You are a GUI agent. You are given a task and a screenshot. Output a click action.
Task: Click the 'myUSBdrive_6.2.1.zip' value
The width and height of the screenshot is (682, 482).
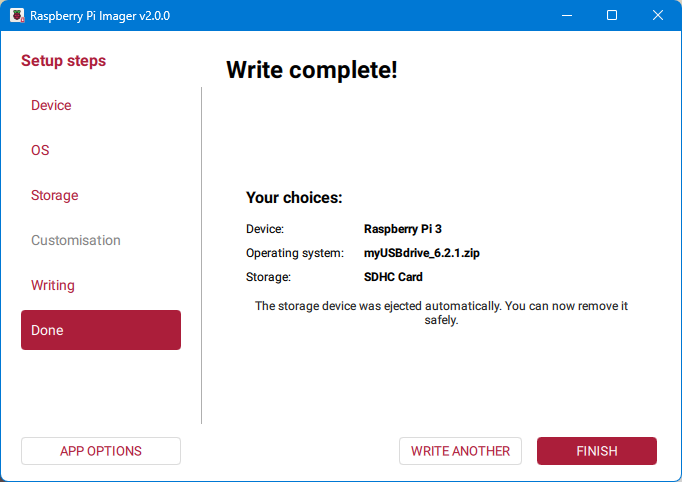click(x=422, y=253)
